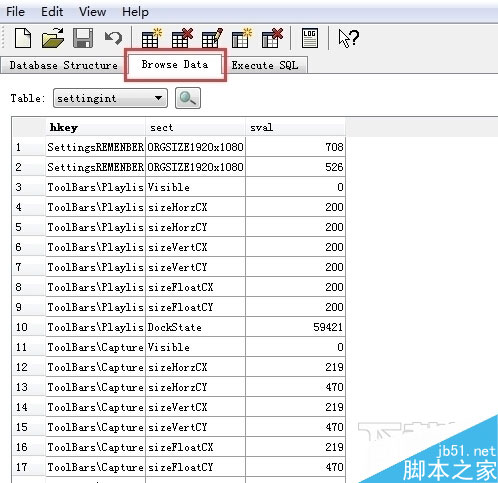Delete a table using the red X table icon
Image resolution: width=498 pixels, height=483 pixels.
click(x=182, y=38)
